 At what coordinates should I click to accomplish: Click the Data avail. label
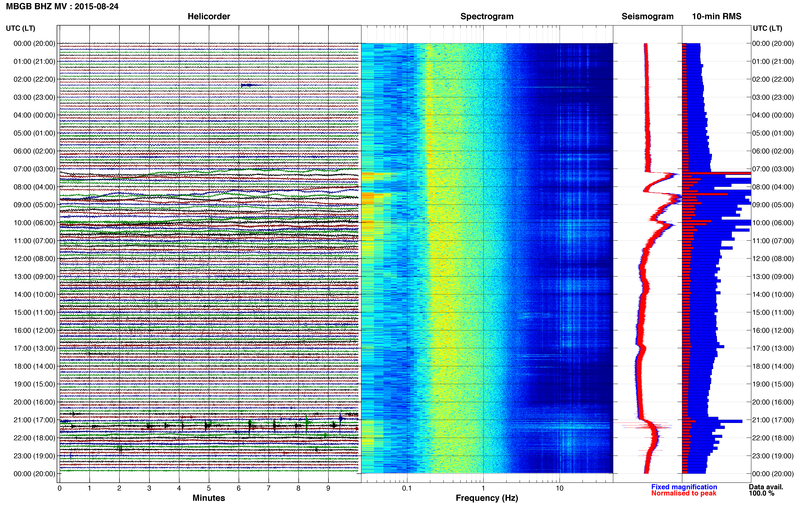(766, 487)
